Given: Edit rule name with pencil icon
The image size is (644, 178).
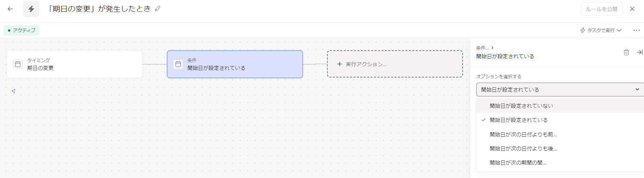Looking at the screenshot, I should [x=158, y=9].
